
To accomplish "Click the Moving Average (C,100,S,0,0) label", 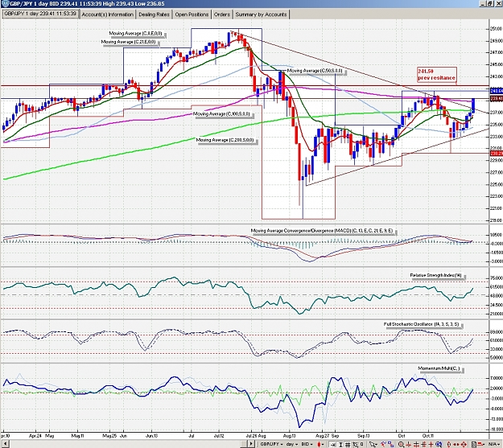I will click(221, 114).
